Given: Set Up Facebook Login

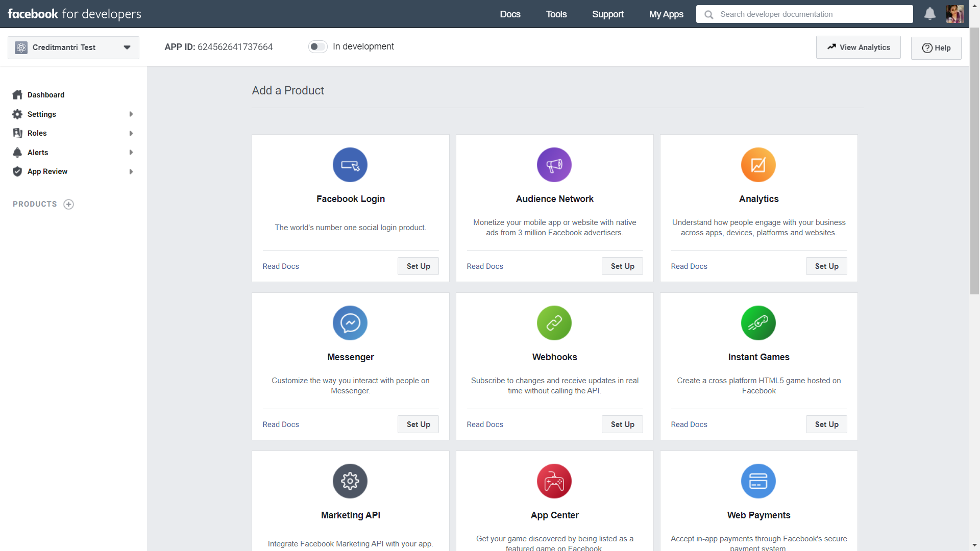Looking at the screenshot, I should (x=418, y=266).
